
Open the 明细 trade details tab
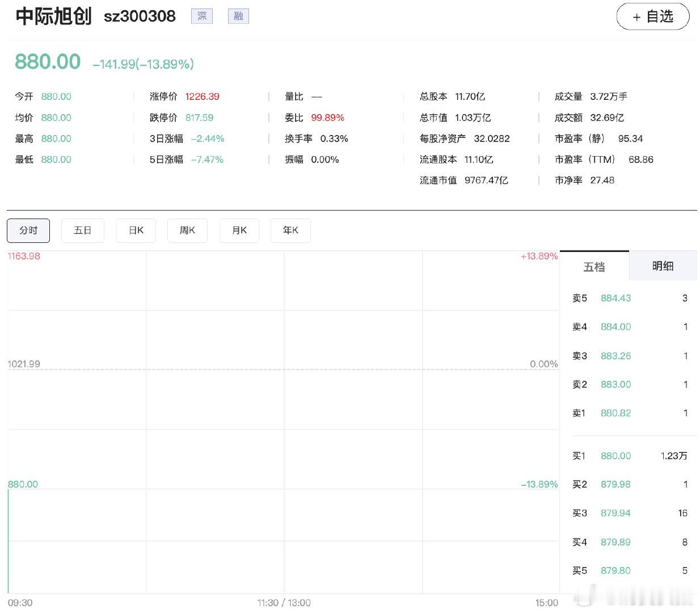coord(663,266)
